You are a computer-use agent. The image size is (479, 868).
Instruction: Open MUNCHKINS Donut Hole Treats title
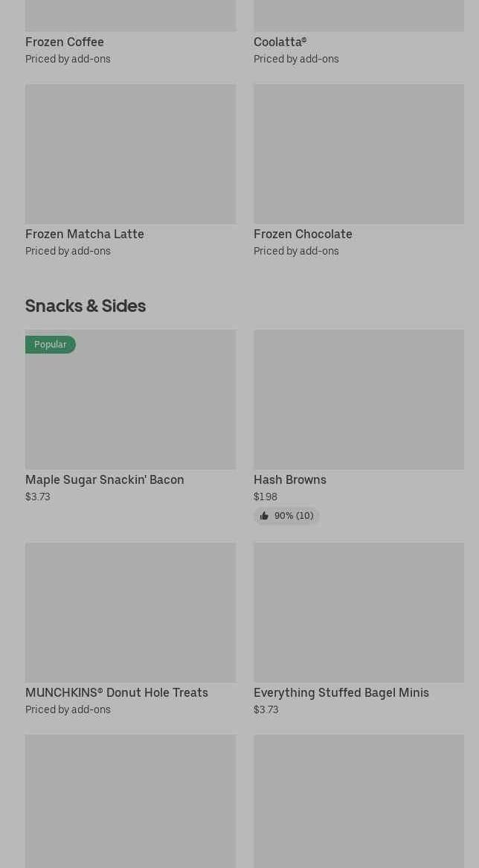117,693
